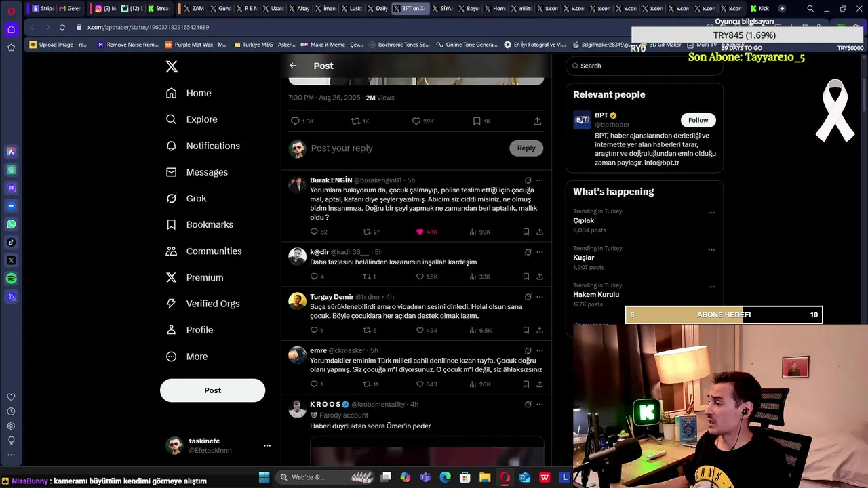Open Grok in X sidebar
Screen dimensions: 868x488
coord(186,198)
